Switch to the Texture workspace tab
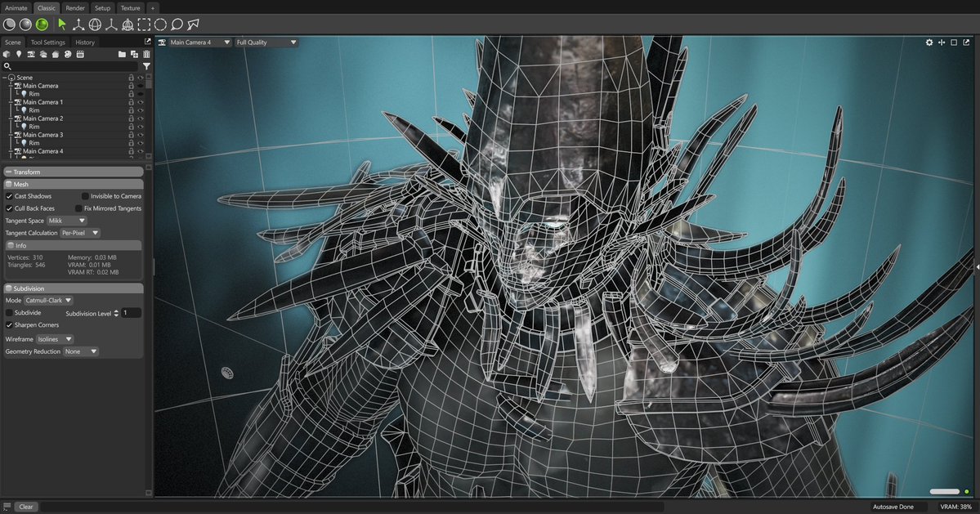 [130, 8]
